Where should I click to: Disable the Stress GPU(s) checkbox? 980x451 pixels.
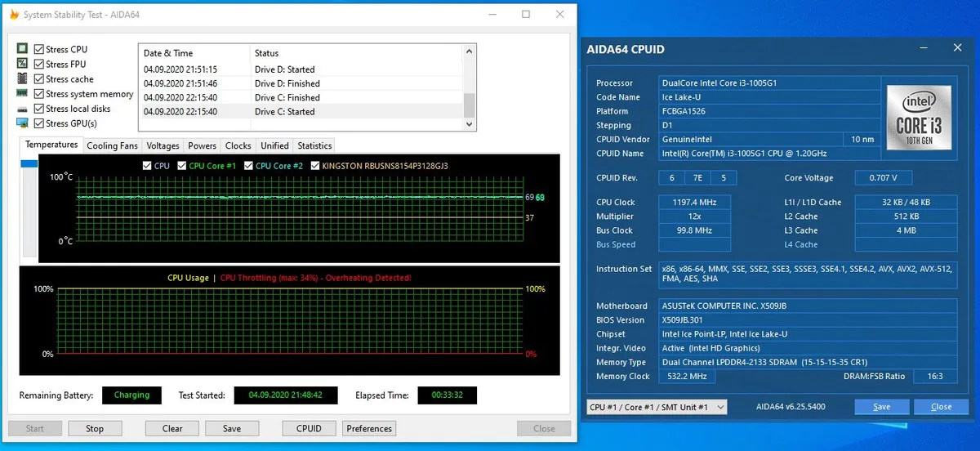(39, 123)
